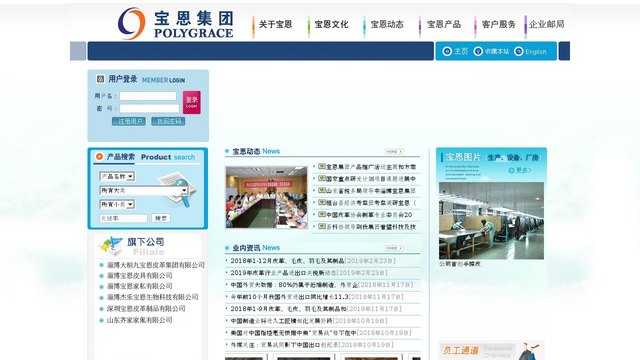
Task: Open 关于宝恩 menu
Action: pos(276,24)
